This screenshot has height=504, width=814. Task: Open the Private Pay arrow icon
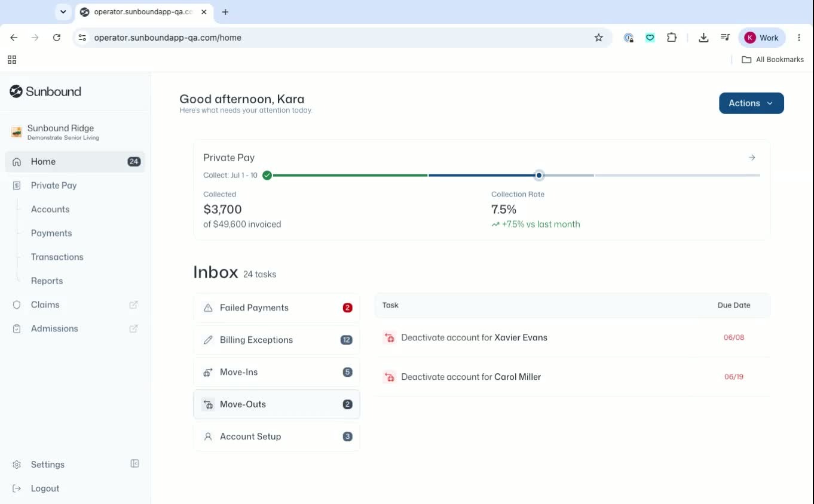click(752, 158)
